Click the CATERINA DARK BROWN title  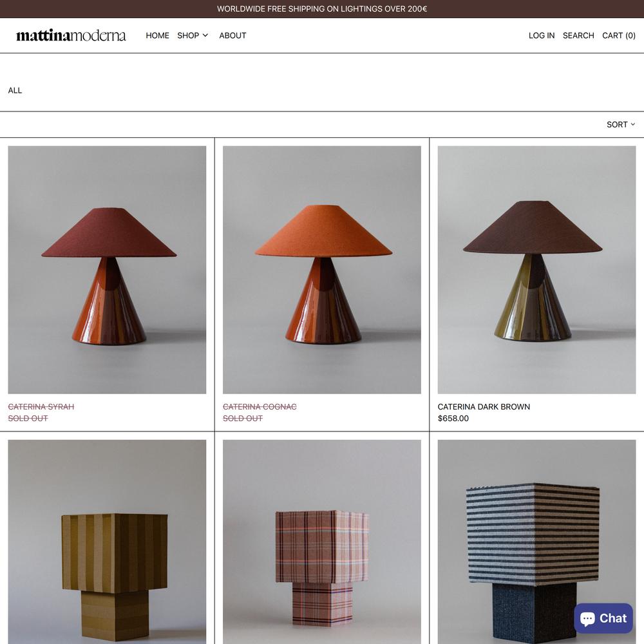484,406
